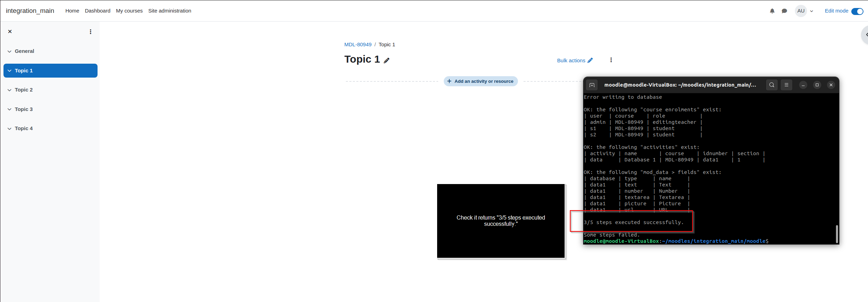The image size is (868, 302).
Task: Click the terminal title bar text
Action: point(680,85)
